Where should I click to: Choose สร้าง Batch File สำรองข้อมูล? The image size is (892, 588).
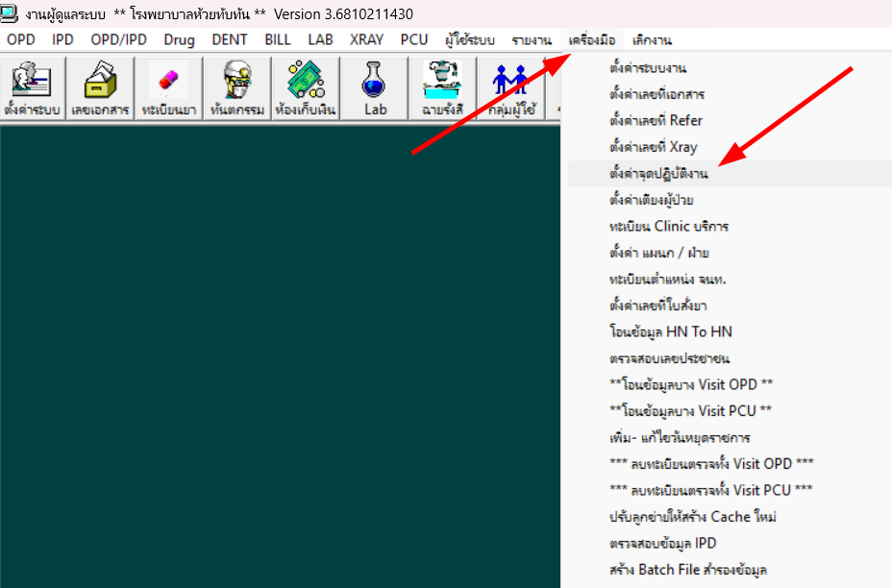[x=688, y=569]
